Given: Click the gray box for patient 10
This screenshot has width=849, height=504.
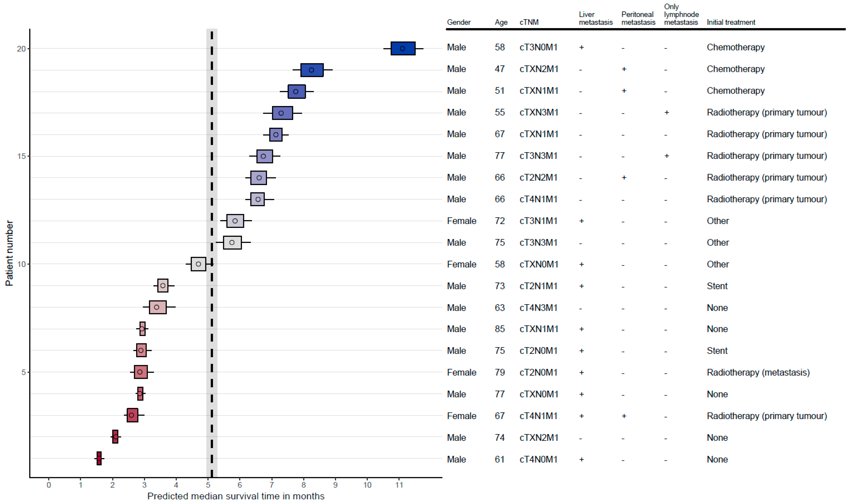Looking at the screenshot, I should coord(198,264).
